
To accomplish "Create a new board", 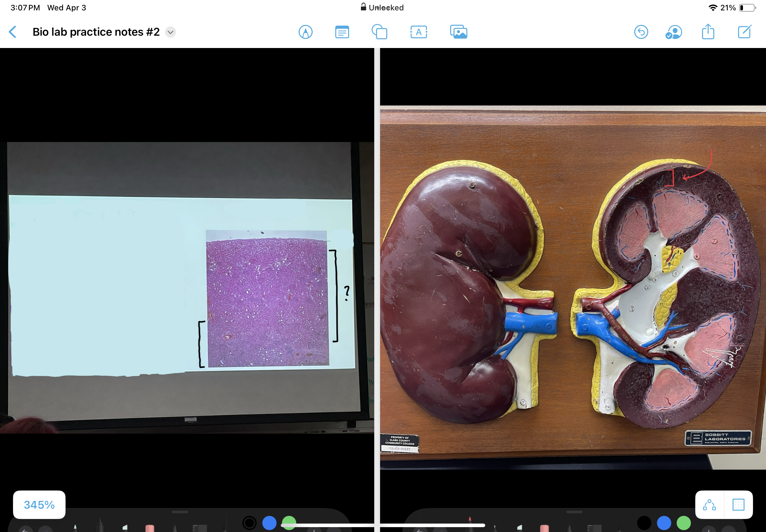I will pos(744,32).
